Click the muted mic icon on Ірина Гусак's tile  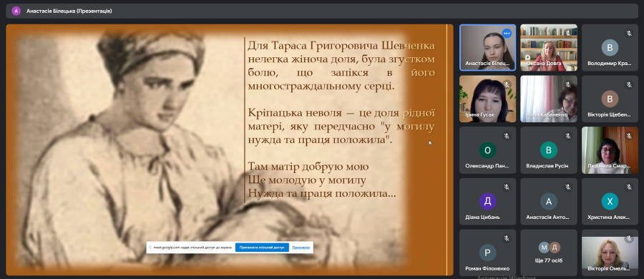507,84
